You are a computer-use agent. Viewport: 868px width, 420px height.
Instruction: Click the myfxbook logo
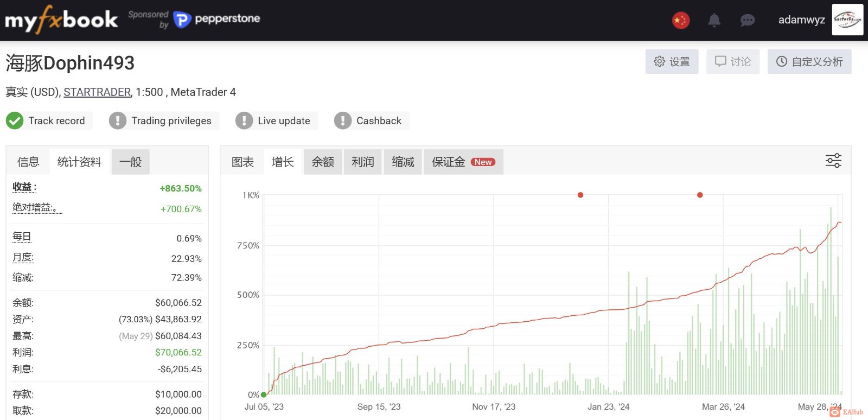61,20
